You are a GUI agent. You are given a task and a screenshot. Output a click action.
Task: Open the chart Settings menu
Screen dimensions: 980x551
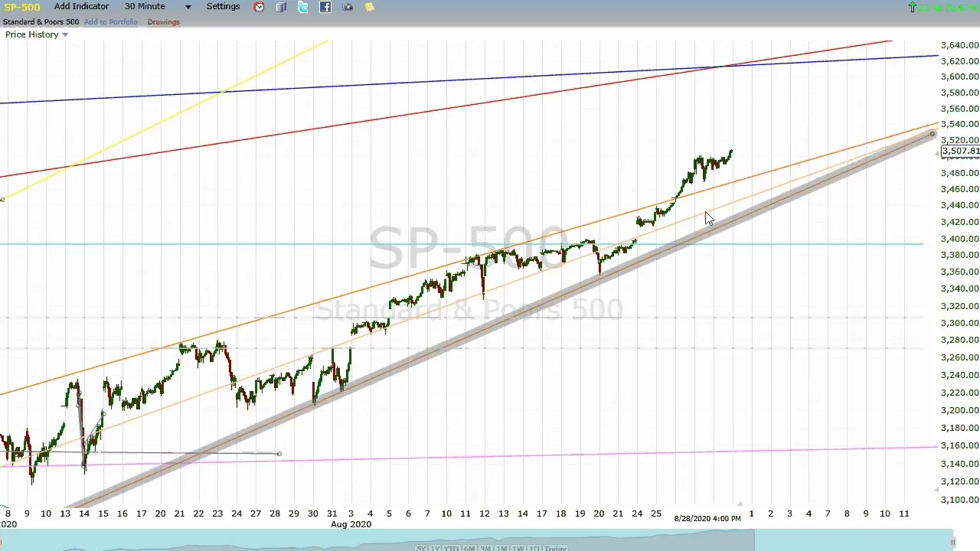pyautogui.click(x=223, y=6)
